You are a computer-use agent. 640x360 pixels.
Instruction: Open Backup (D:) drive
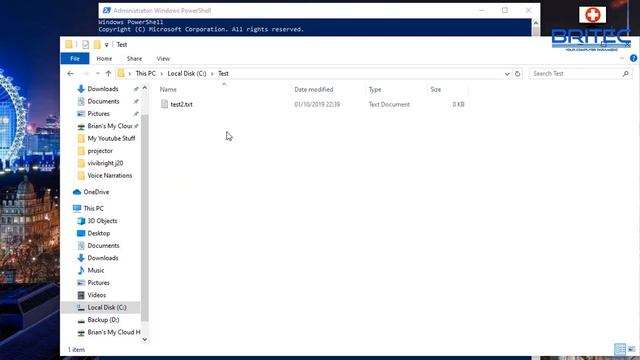coord(103,320)
